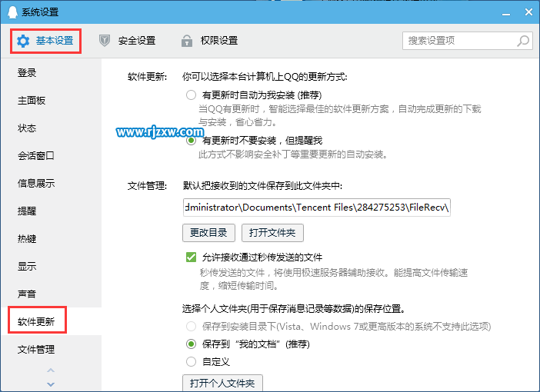Click the 软件更新: section label

147,76
